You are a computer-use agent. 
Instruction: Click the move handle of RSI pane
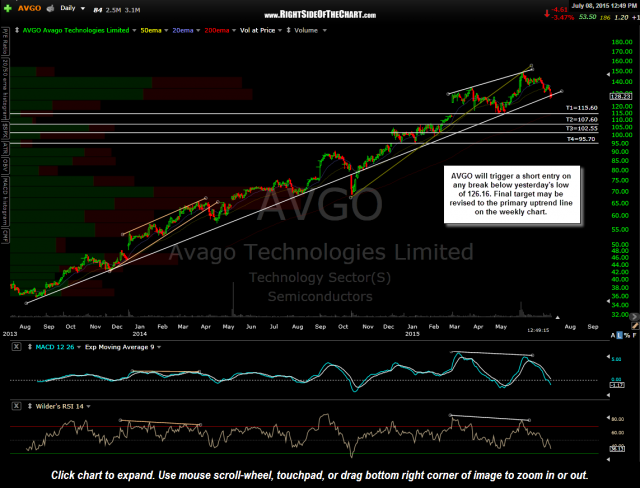pos(30,406)
